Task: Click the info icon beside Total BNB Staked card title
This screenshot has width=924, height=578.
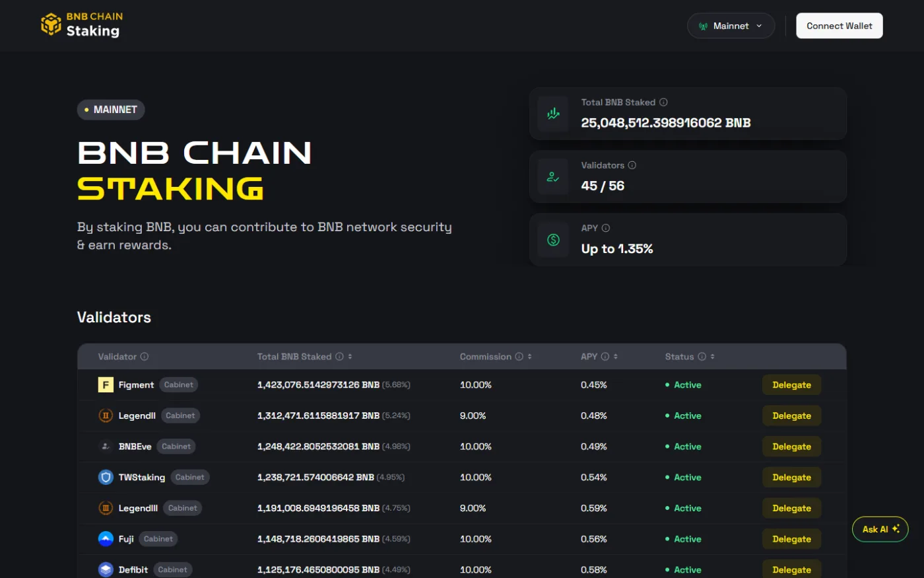Action: pos(663,102)
